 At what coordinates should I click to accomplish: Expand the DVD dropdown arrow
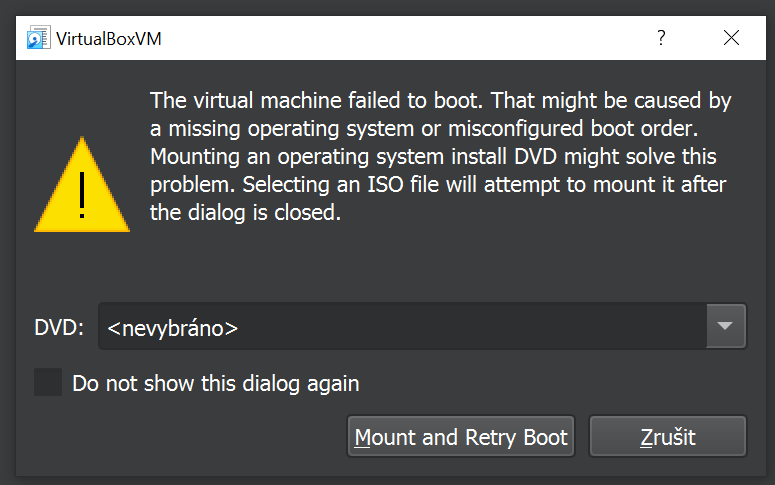tap(726, 326)
